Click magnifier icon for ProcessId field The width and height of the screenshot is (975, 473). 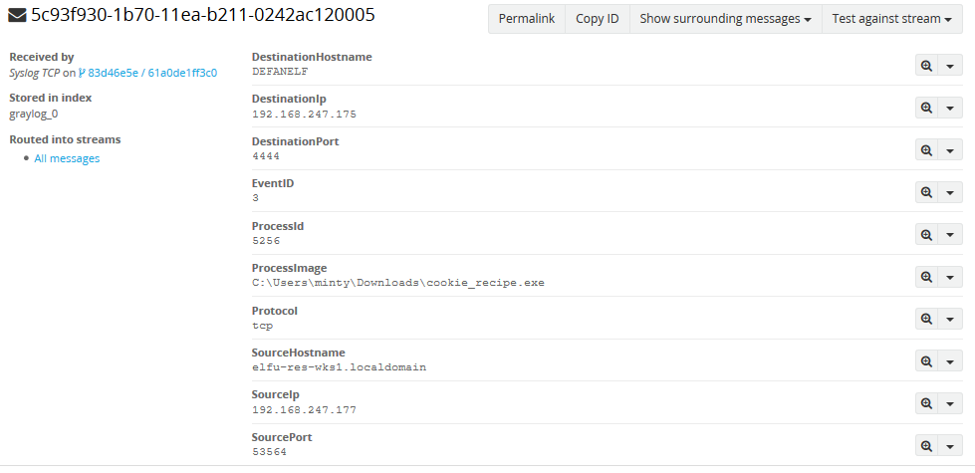click(927, 234)
